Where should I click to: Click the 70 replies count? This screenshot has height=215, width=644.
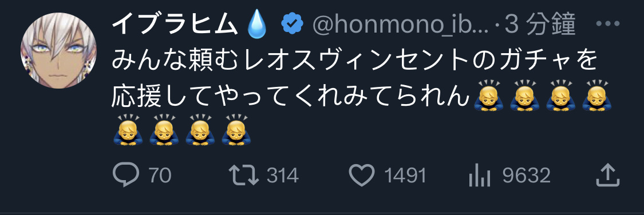[x=160, y=176]
